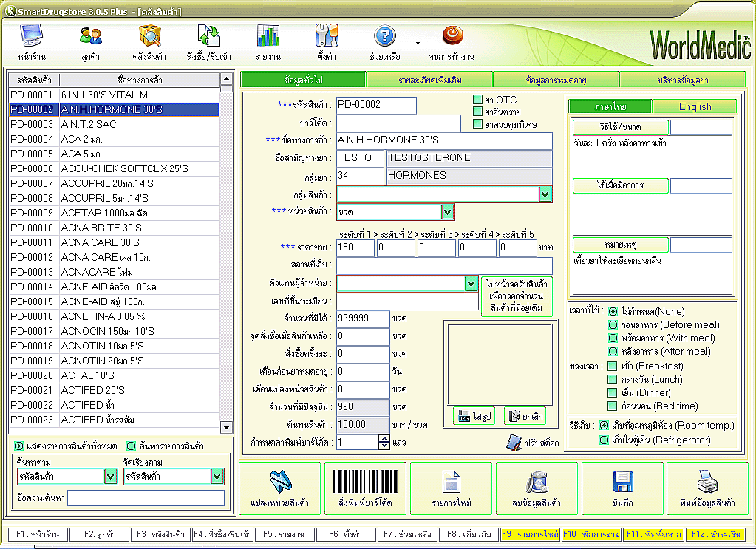Click the สั่งพิมพ์บาร์โค้ด barcode print button
This screenshot has width=756, height=549.
(x=366, y=488)
